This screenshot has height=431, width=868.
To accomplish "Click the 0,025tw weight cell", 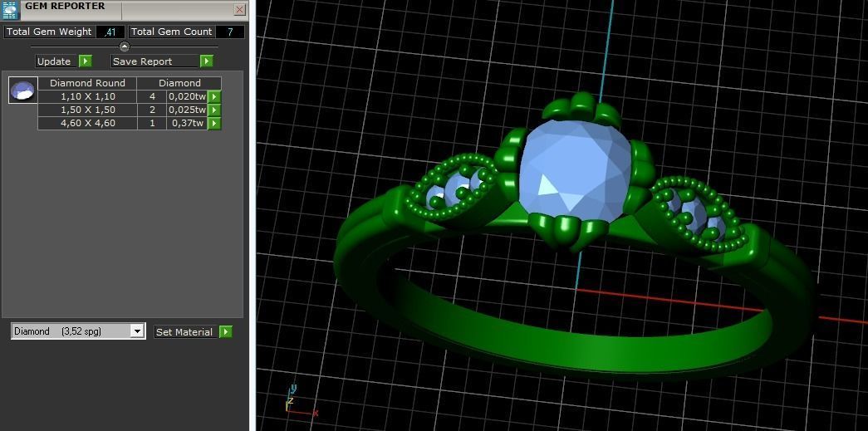I will tap(187, 110).
